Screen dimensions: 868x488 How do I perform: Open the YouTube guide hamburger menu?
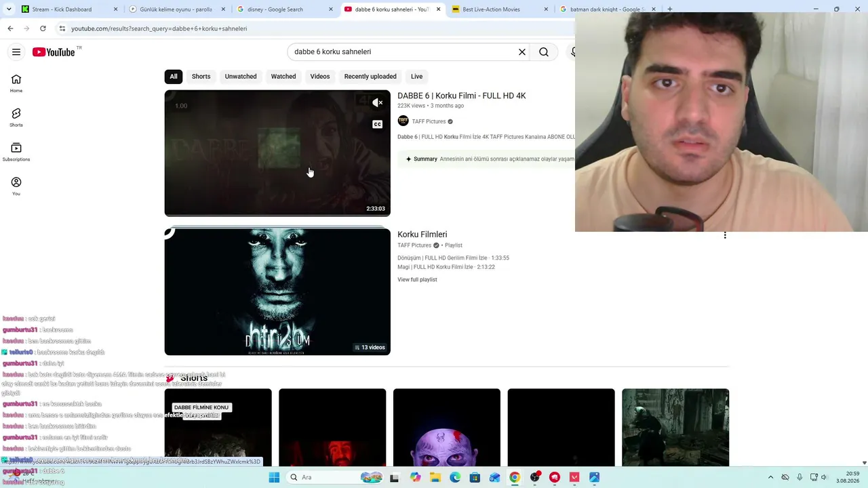(x=16, y=52)
